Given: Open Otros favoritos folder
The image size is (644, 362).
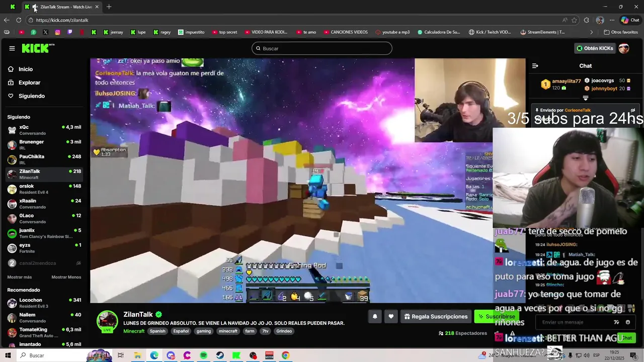Looking at the screenshot, I should (620, 32).
